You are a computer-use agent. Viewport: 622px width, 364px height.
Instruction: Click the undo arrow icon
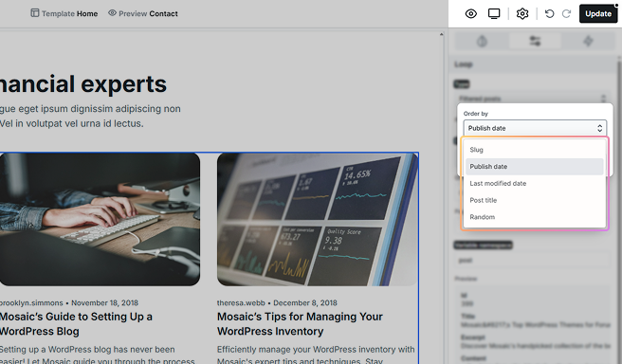tap(549, 14)
